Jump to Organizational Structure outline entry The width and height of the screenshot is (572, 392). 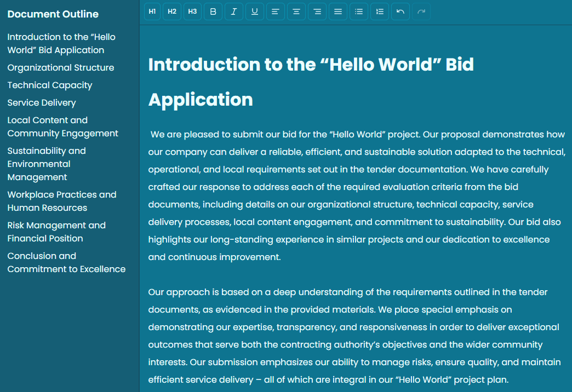click(x=60, y=67)
